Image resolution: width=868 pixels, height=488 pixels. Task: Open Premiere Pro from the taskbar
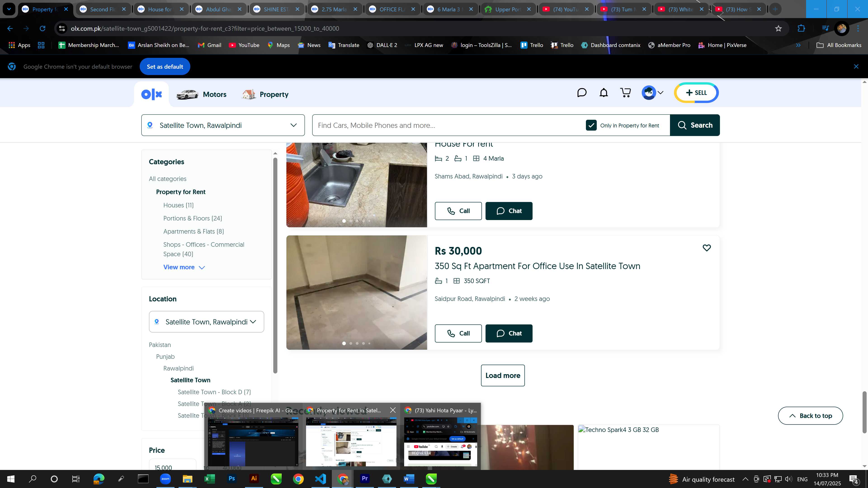coord(365,479)
